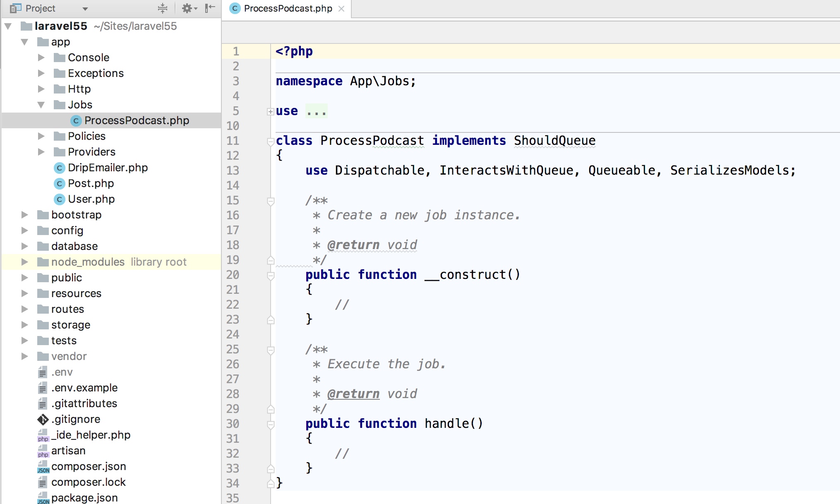The image size is (840, 504).
Task: Select the .env file
Action: click(x=62, y=372)
